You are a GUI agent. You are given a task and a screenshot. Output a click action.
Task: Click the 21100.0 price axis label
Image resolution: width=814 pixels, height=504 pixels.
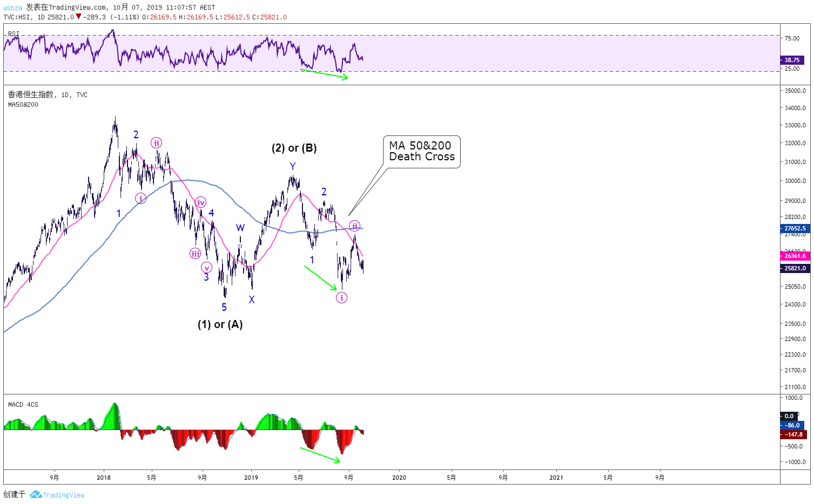coord(795,387)
